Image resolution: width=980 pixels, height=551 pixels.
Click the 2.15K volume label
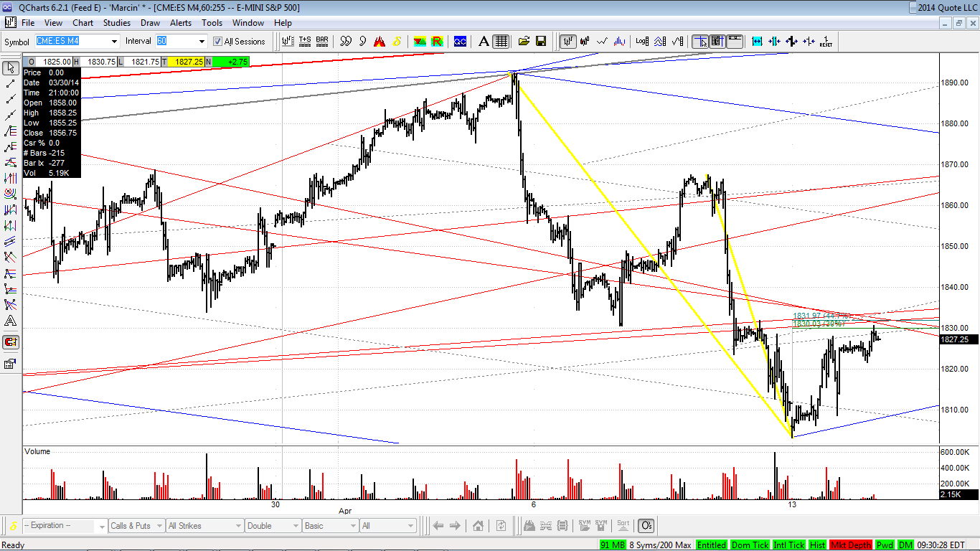(959, 495)
